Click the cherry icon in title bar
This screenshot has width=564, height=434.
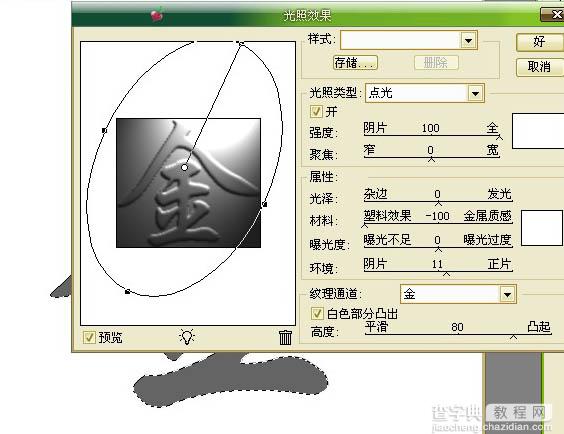click(157, 15)
